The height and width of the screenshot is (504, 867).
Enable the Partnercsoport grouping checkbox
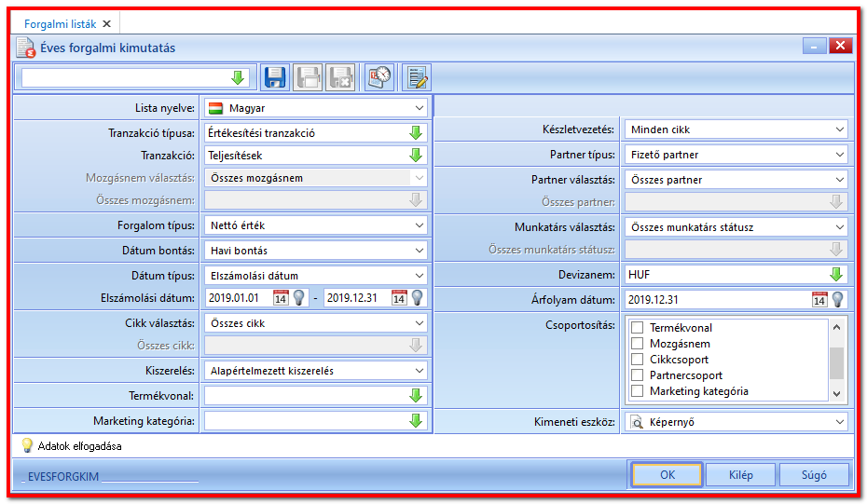[638, 375]
